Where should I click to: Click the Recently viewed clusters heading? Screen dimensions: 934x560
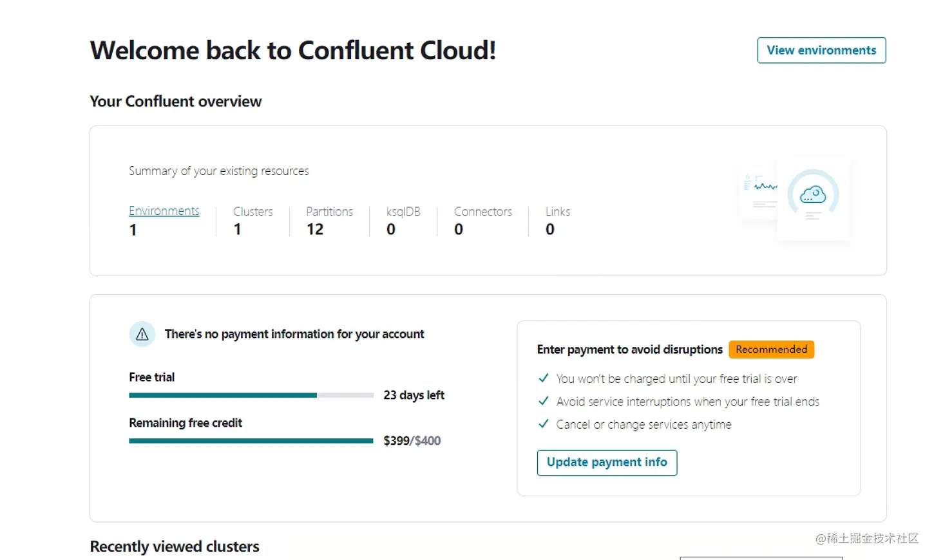point(175,546)
